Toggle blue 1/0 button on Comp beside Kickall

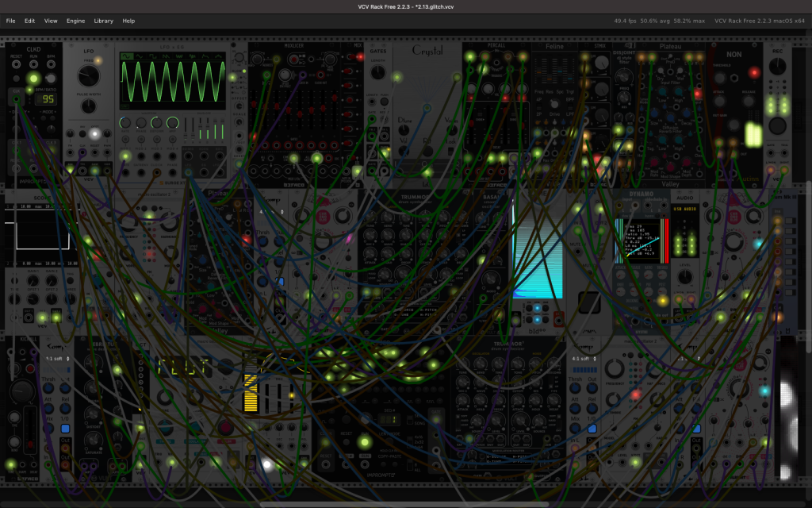click(65, 429)
